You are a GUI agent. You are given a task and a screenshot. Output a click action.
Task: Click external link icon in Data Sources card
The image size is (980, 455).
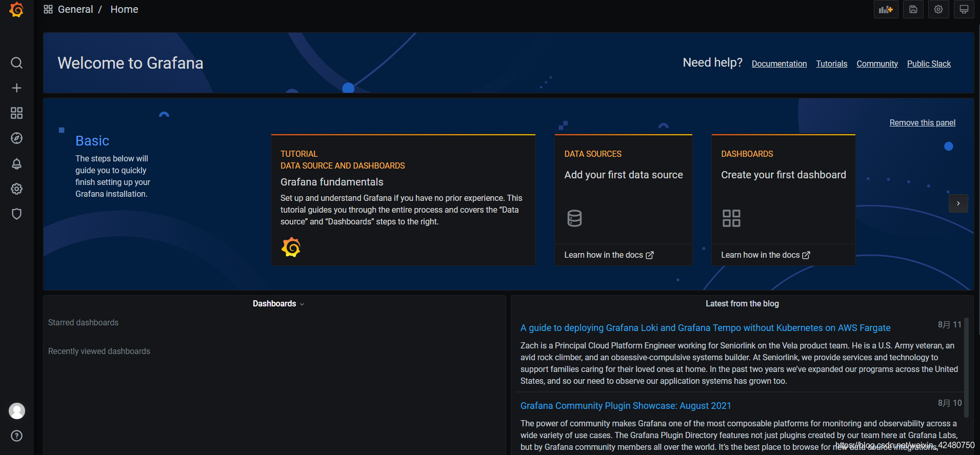coord(650,255)
